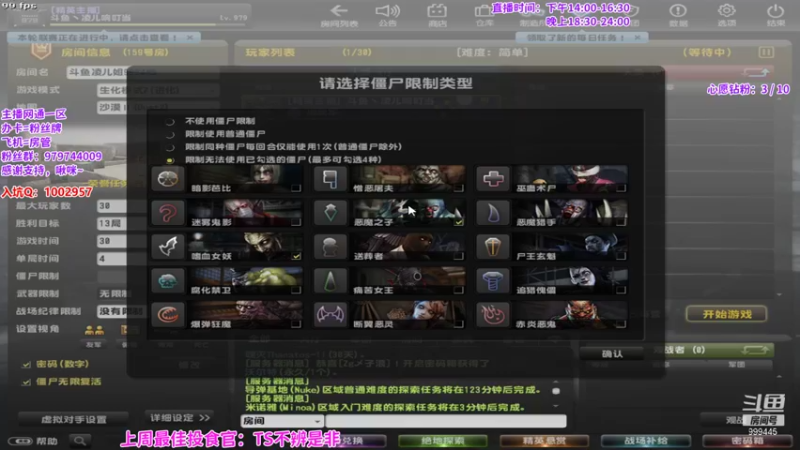Click the 憎恶屠夫 skill icon
This screenshot has width=800, height=450.
(x=330, y=179)
